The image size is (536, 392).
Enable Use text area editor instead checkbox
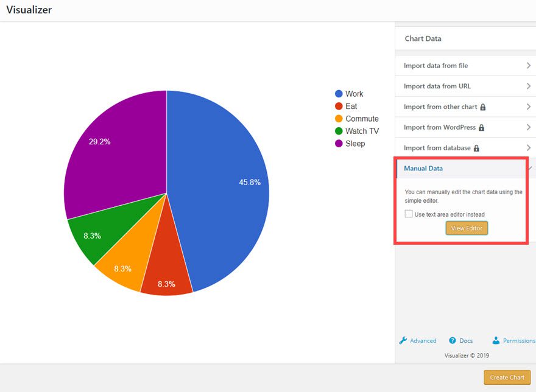(x=409, y=214)
